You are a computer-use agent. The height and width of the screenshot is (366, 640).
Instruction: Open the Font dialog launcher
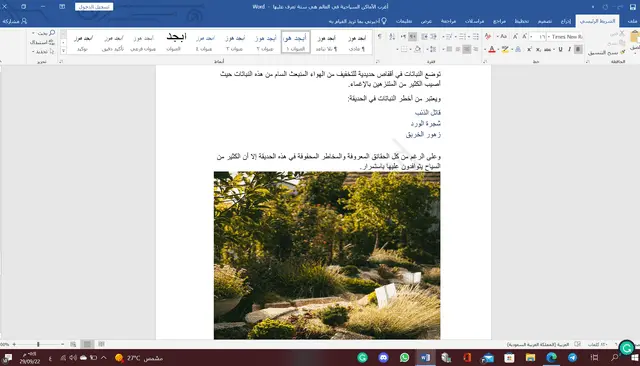pyautogui.click(x=485, y=62)
